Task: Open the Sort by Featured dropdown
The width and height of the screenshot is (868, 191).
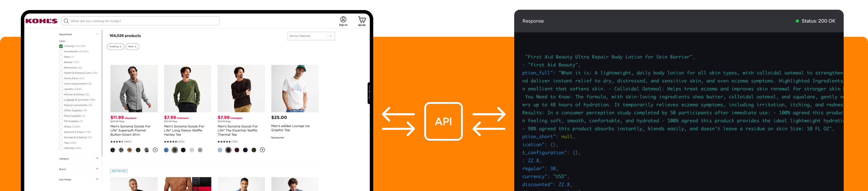Action: (311, 36)
